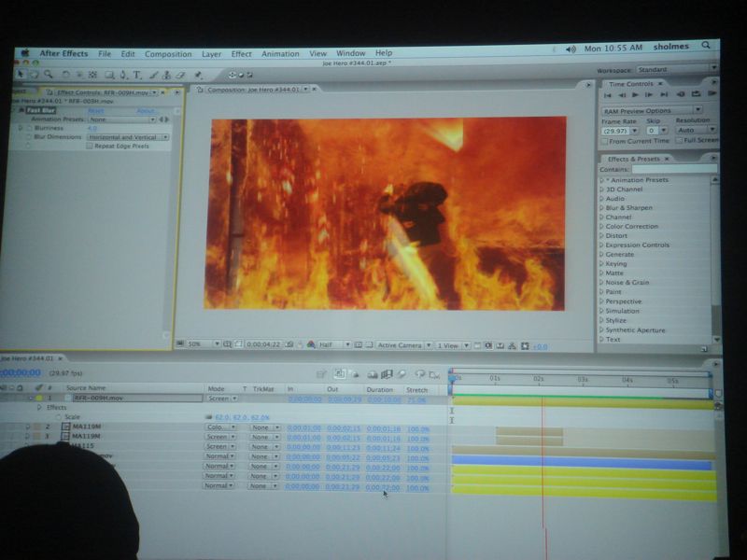Image resolution: width=747 pixels, height=560 pixels.
Task: Click the Go to First Frame button
Action: (x=608, y=95)
